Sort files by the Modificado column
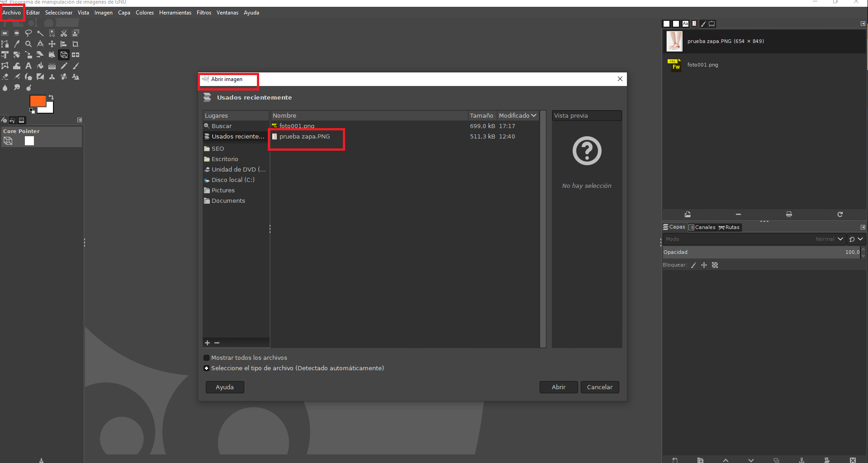Screen dimensions: 868x463 tap(517, 116)
